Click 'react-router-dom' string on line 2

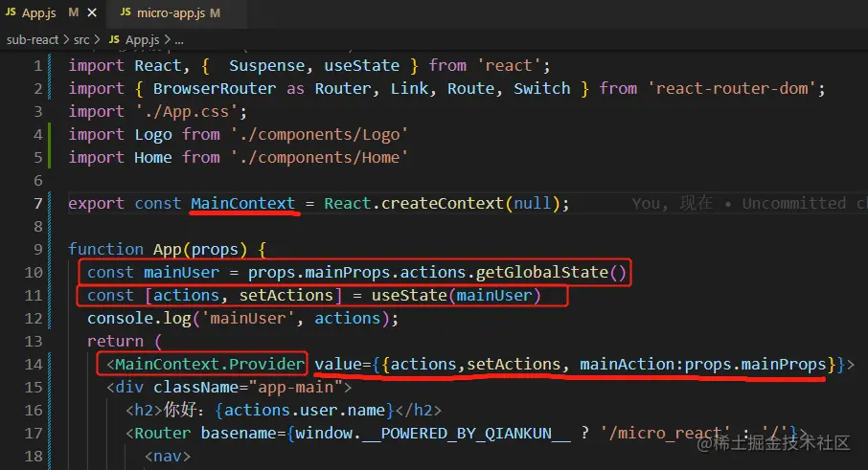point(731,88)
